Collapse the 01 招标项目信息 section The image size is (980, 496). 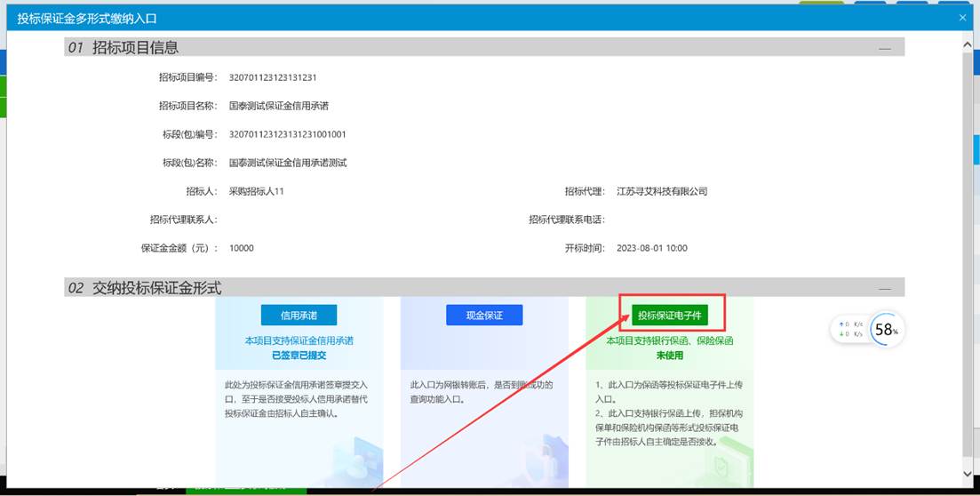coord(884,48)
